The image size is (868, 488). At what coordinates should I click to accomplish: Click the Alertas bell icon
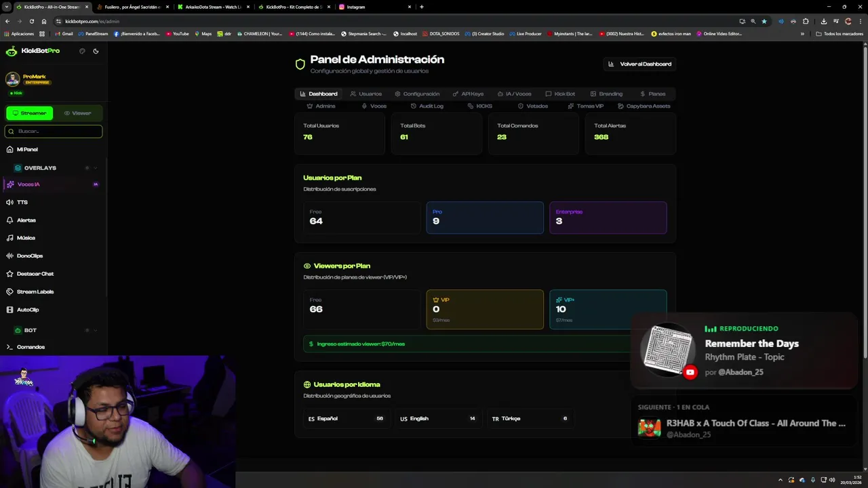[9, 220]
